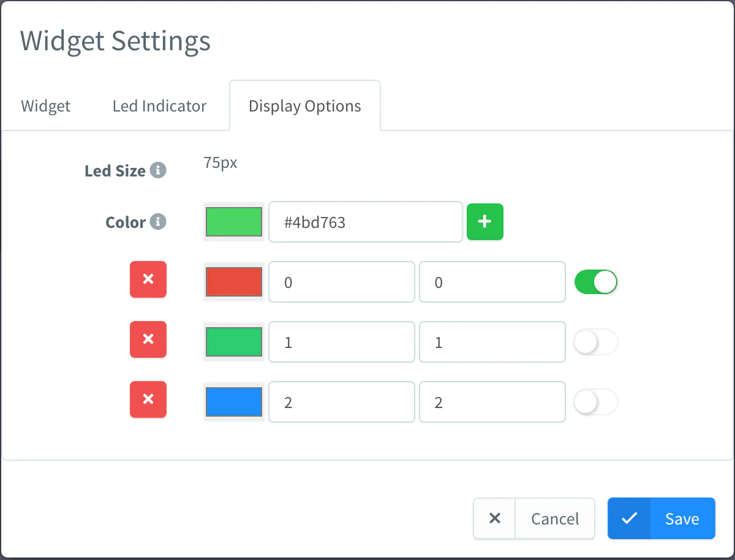Add a color range with green plus button
This screenshot has height=560, width=735.
pos(485,222)
